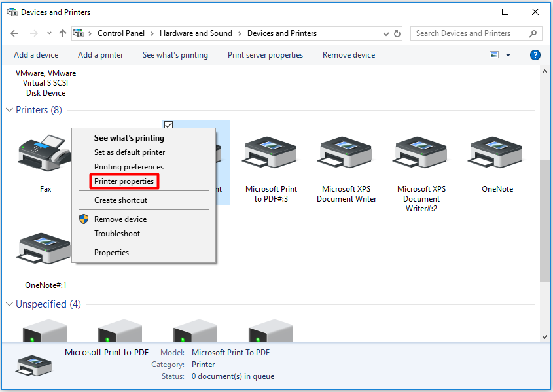Click the Model value Microsoft Print To PDF

[x=230, y=353]
